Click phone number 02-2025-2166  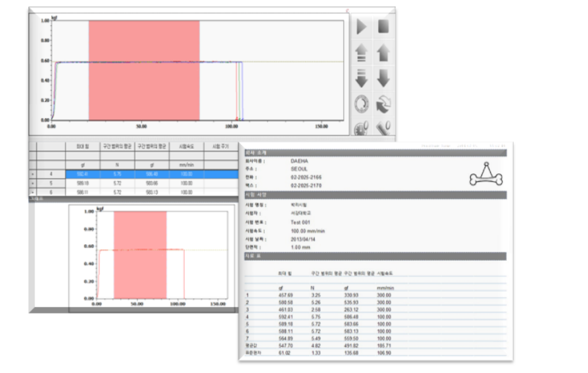point(306,177)
